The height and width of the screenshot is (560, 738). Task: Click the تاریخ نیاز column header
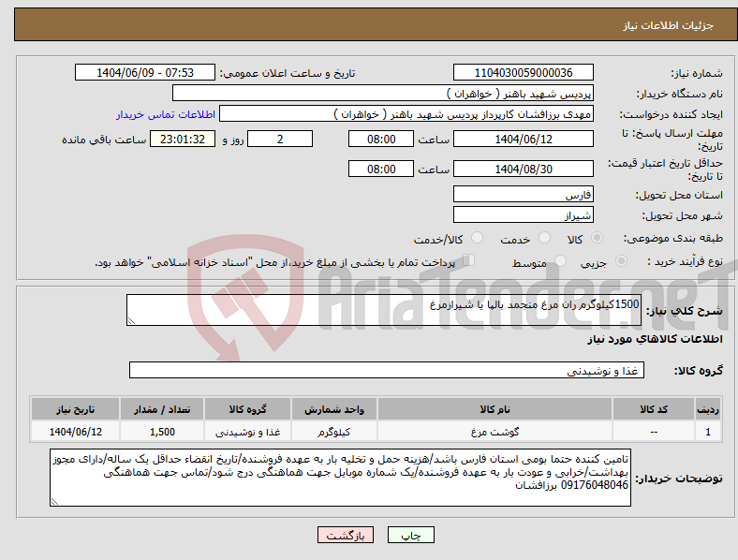point(75,409)
